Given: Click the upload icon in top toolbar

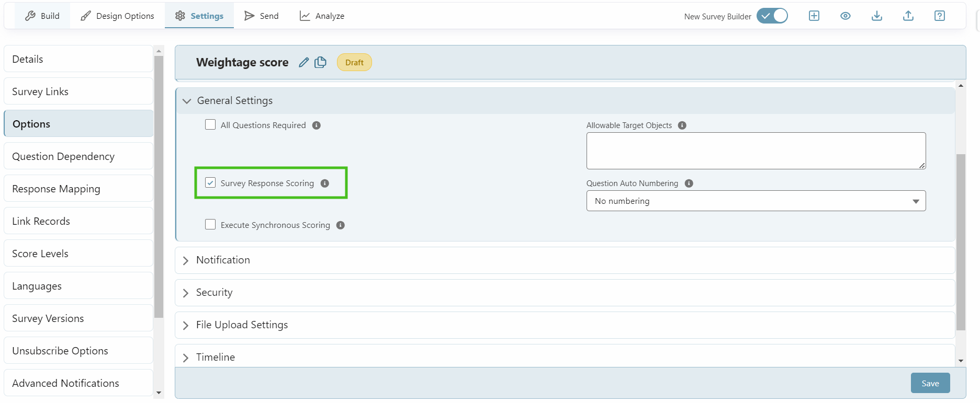Looking at the screenshot, I should (x=908, y=16).
